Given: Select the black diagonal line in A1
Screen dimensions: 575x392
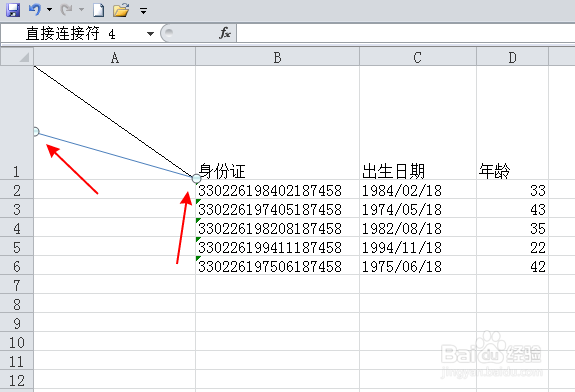Looking at the screenshot, I should 114,122.
